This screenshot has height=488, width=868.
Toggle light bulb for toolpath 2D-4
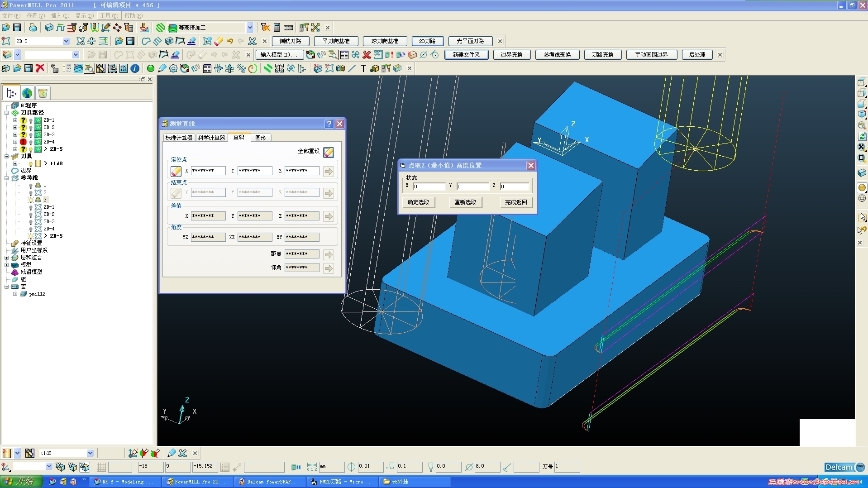[31, 143]
